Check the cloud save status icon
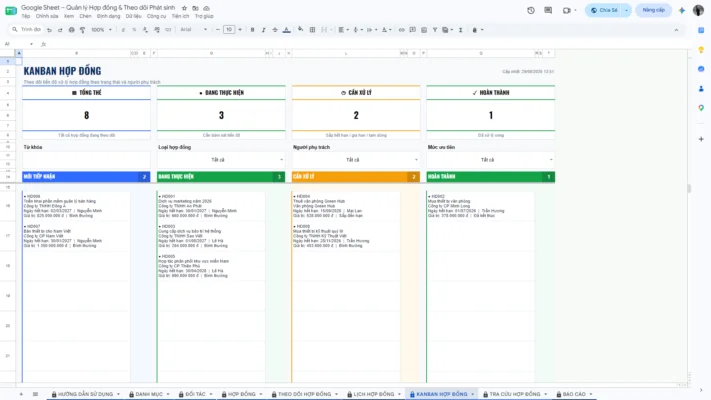 [206, 8]
